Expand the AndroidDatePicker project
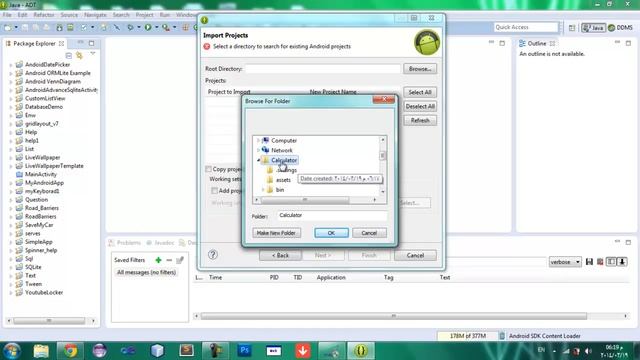640x360 pixels. (x=11, y=64)
